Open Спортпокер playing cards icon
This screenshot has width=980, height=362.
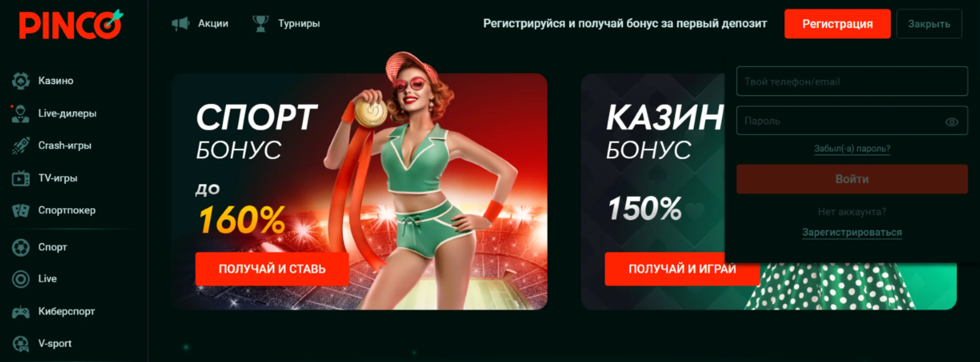(21, 211)
